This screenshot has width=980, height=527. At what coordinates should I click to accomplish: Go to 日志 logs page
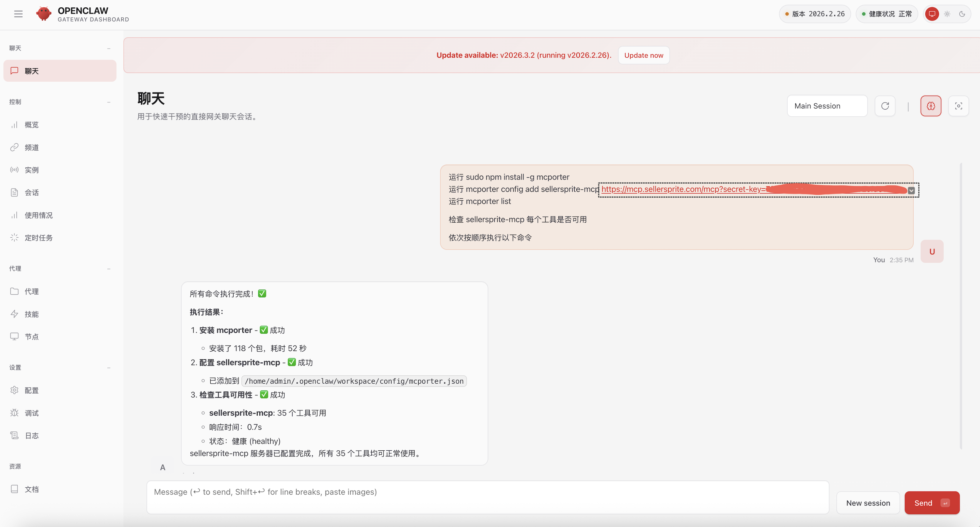31,436
